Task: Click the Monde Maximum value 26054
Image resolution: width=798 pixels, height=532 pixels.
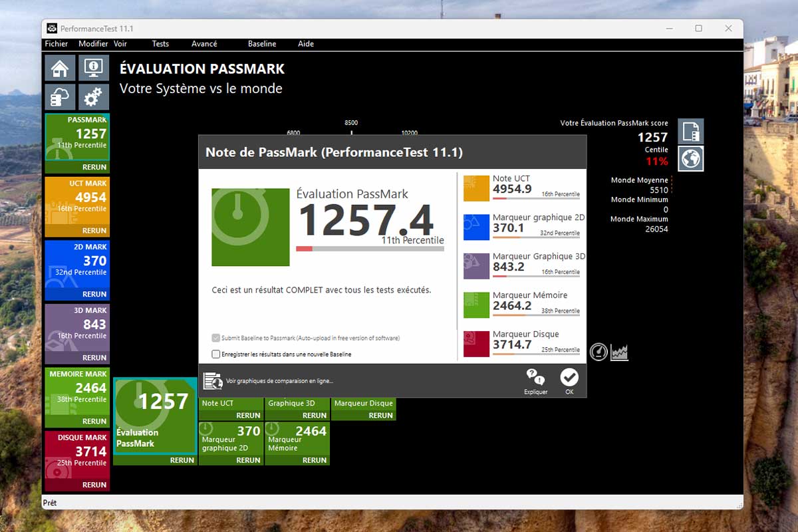Action: (656, 229)
